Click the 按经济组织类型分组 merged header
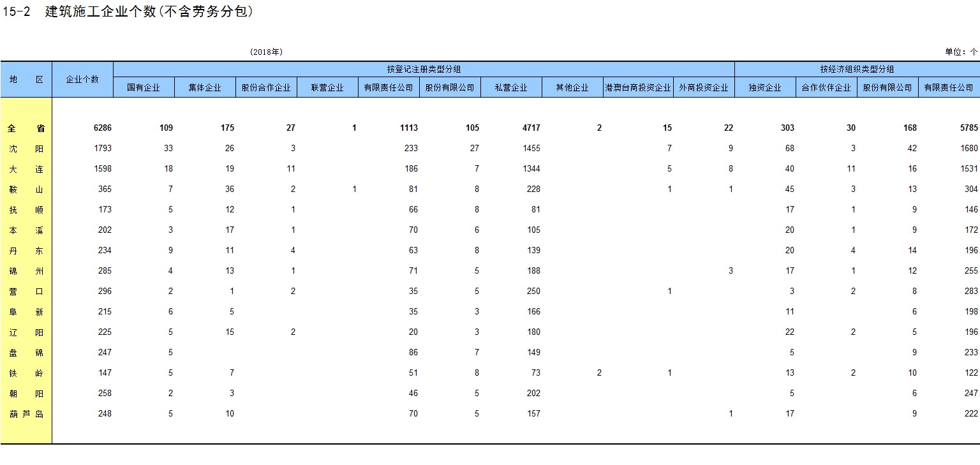 point(857,70)
